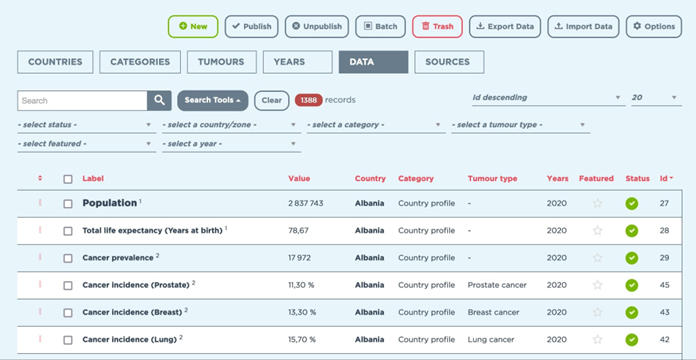Open the select status dropdown

tap(87, 125)
